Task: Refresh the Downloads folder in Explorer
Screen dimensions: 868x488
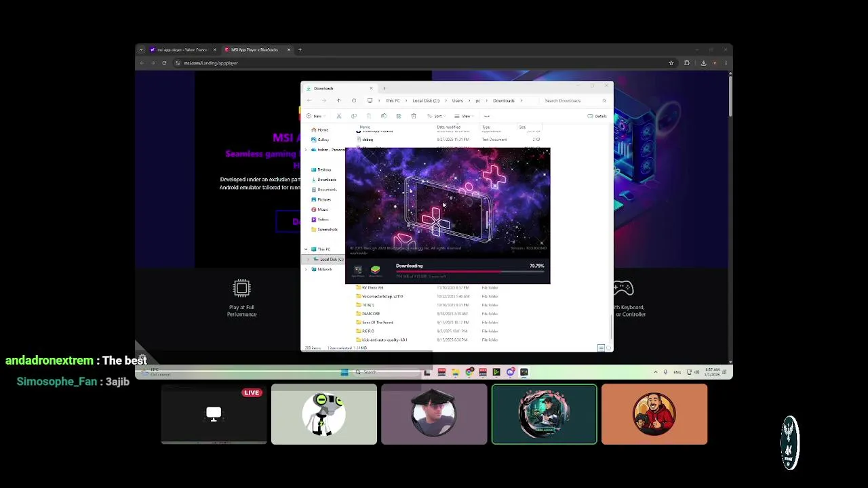Action: pos(353,100)
